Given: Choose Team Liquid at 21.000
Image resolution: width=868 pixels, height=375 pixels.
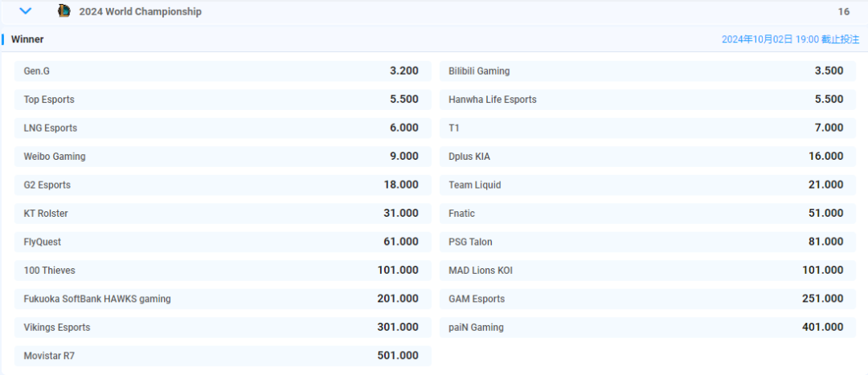Looking at the screenshot, I should [647, 185].
